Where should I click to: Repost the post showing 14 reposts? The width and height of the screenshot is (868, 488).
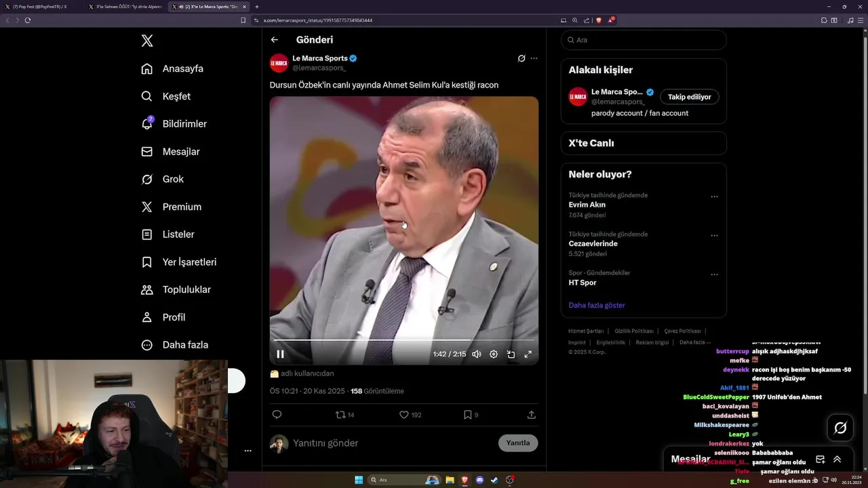(x=345, y=415)
